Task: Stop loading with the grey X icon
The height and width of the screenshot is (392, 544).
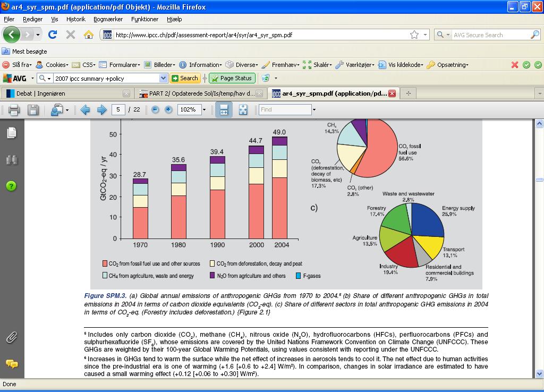Action: tap(71, 35)
